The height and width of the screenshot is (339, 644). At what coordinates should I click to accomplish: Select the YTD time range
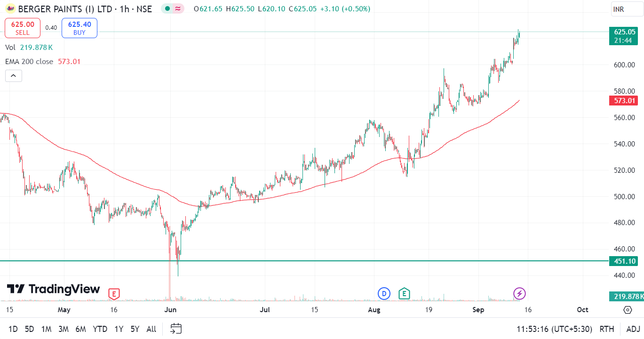[x=100, y=329]
